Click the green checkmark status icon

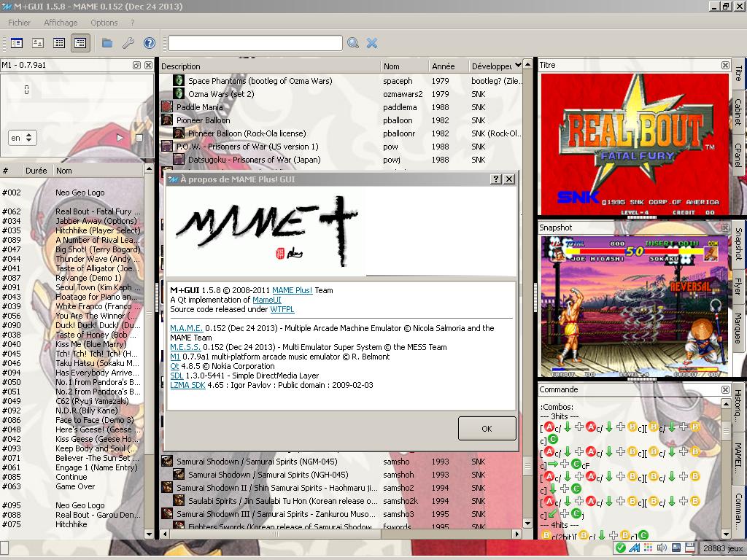point(620,548)
